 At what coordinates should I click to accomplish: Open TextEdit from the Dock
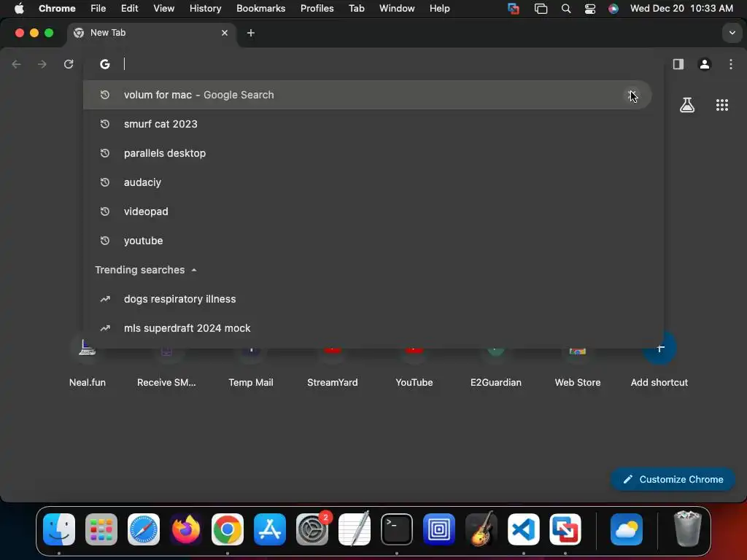(355, 529)
